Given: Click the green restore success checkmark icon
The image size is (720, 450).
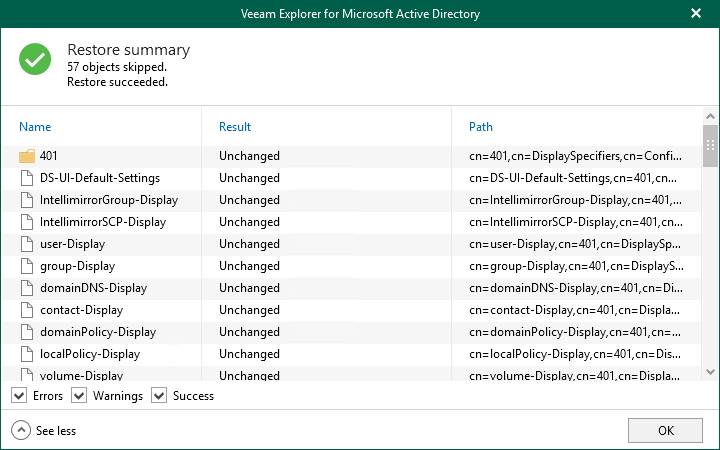Looking at the screenshot, I should pos(35,60).
